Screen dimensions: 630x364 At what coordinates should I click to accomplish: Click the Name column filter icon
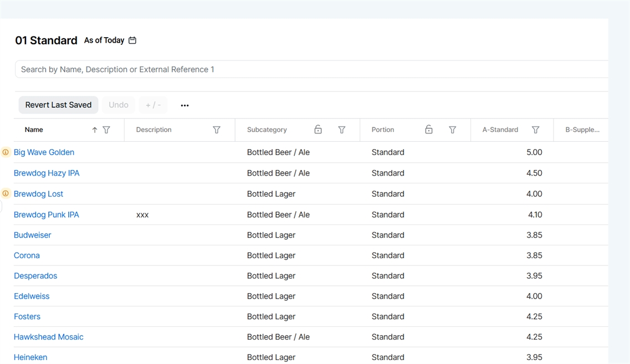(106, 130)
